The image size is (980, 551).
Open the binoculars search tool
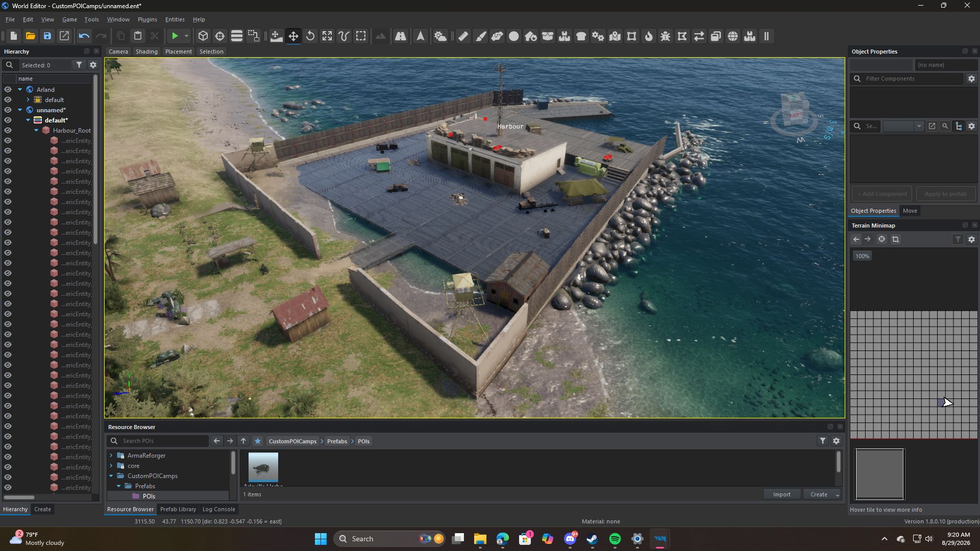401,36
